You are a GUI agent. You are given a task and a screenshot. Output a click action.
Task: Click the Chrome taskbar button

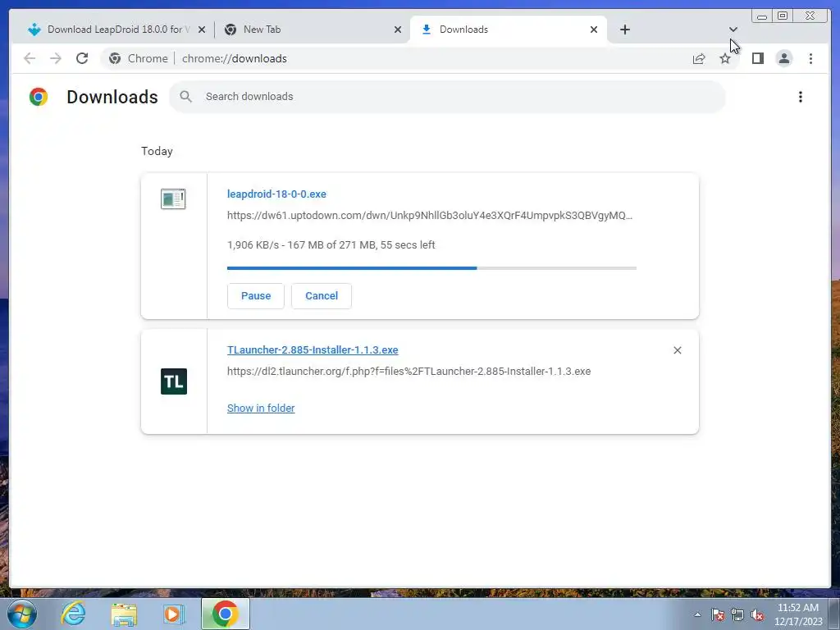click(225, 614)
